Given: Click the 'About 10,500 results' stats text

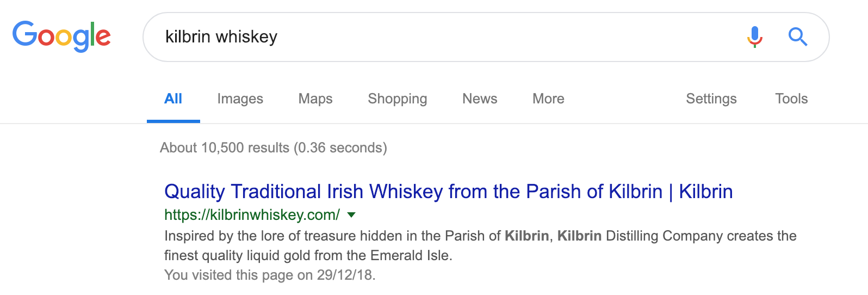Looking at the screenshot, I should 273,147.
